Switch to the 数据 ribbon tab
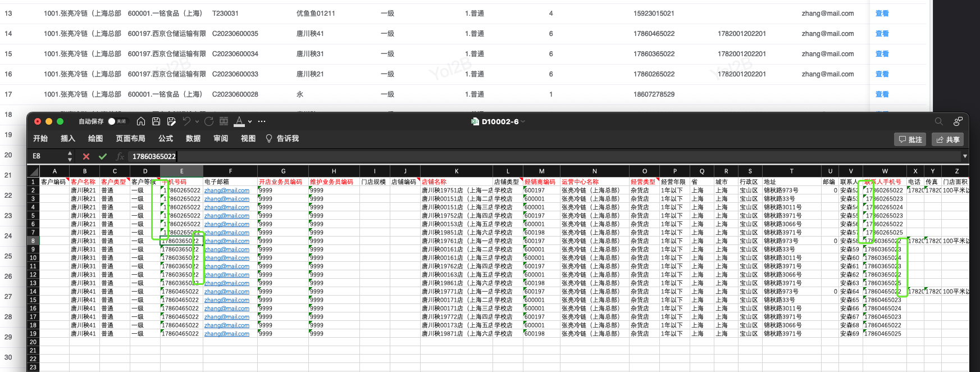Image resolution: width=980 pixels, height=372 pixels. (193, 138)
